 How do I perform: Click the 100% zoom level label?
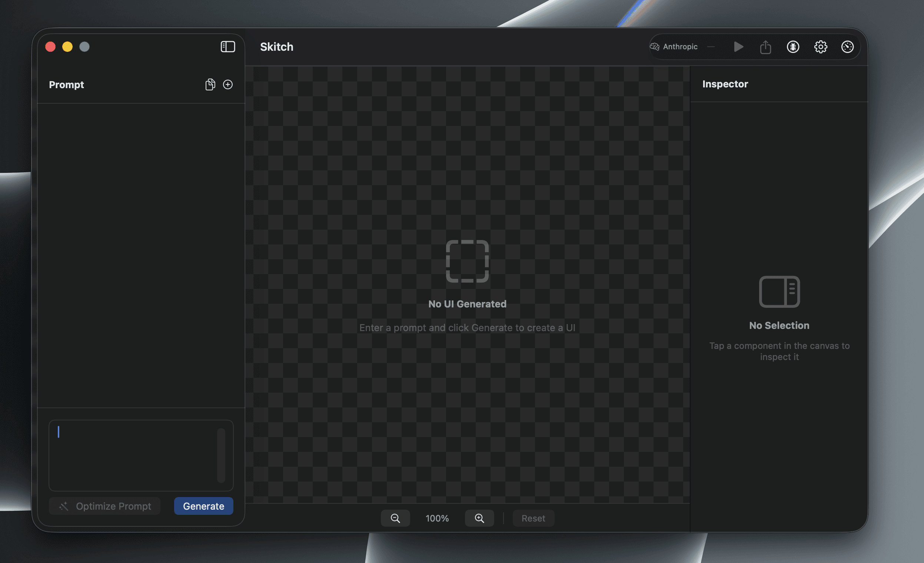(x=437, y=518)
